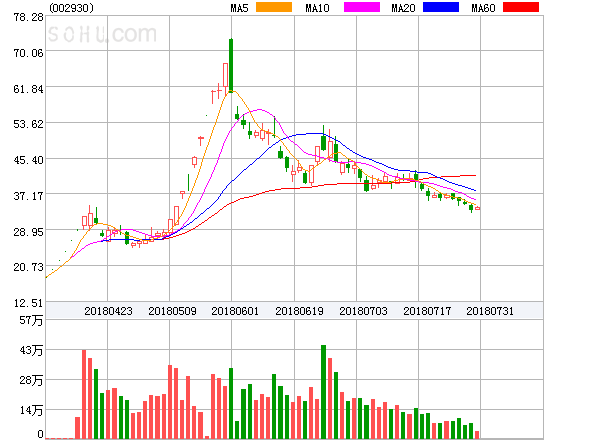Click the 20180717 date label
The image size is (600, 440).
(427, 311)
